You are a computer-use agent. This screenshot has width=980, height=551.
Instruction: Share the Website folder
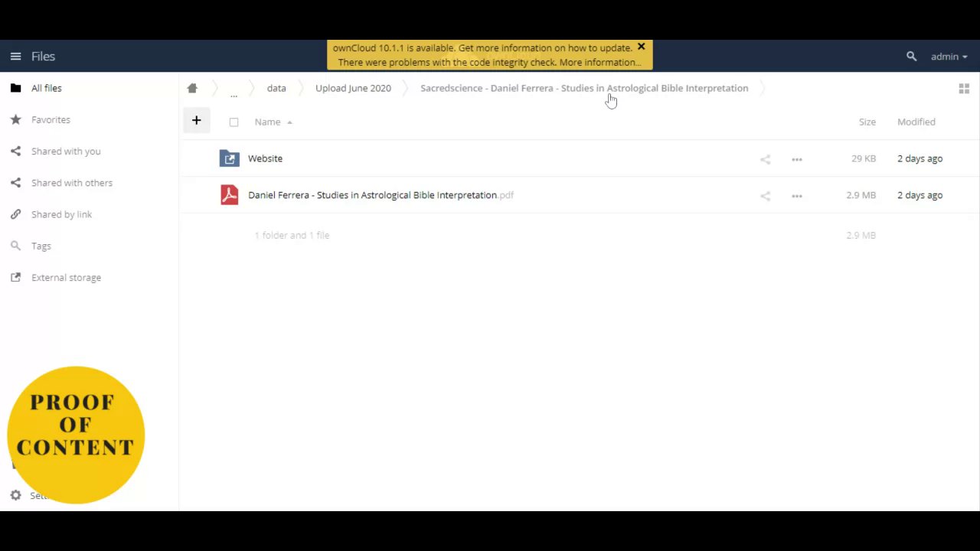click(x=765, y=159)
